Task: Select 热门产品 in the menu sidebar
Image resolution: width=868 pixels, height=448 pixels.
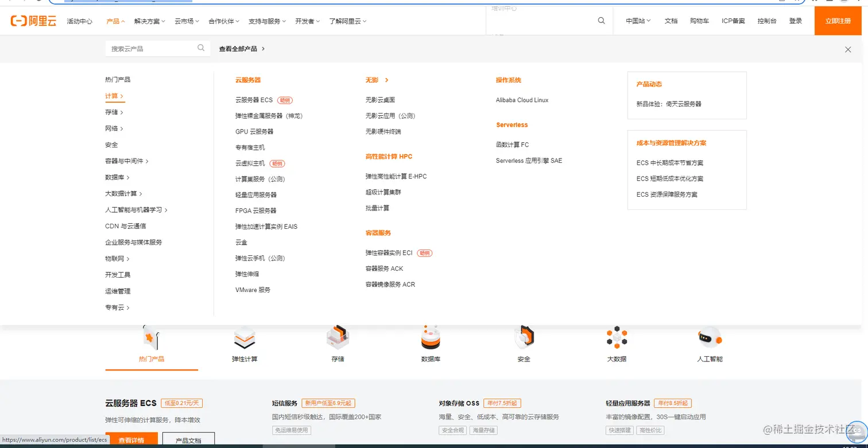Action: point(118,79)
